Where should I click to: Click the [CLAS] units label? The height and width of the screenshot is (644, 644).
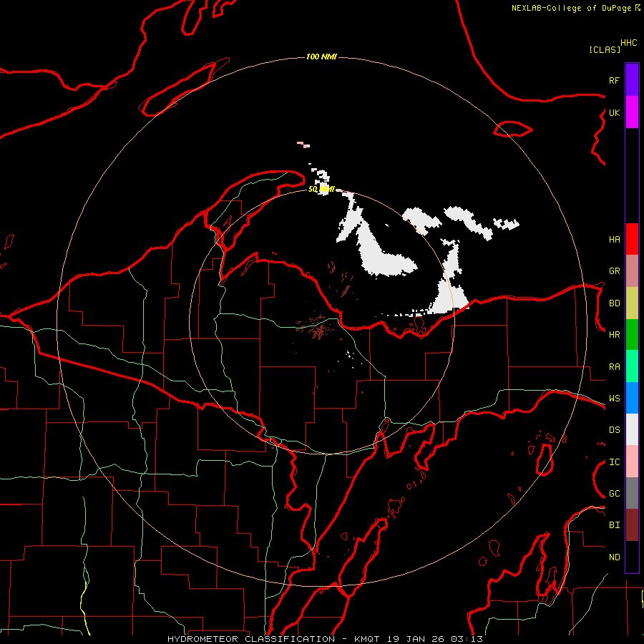605,49
